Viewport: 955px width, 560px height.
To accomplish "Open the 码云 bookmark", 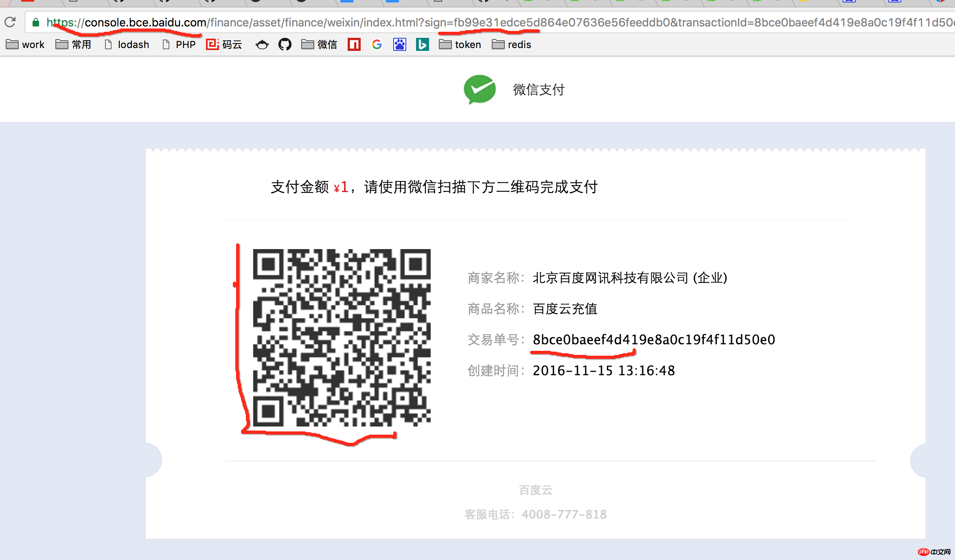I will [224, 44].
